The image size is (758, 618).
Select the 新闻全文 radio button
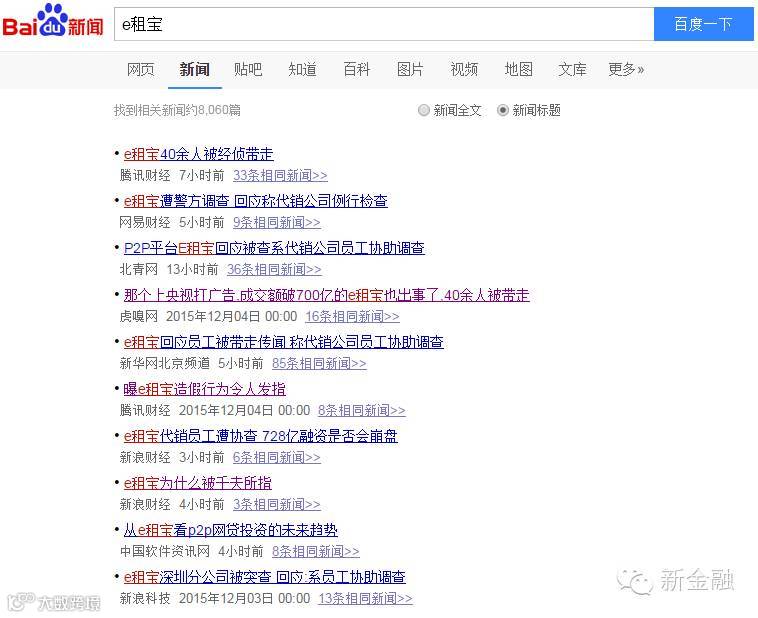click(x=424, y=110)
